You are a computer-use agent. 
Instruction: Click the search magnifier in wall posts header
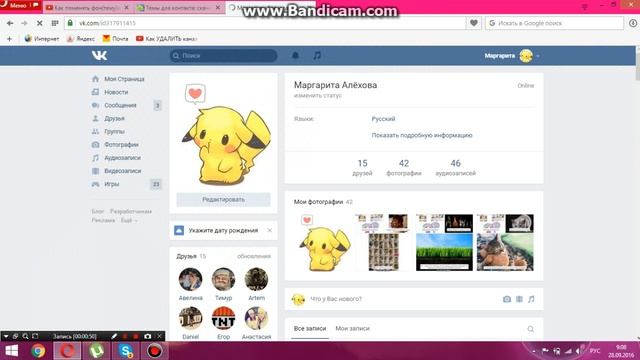pyautogui.click(x=531, y=329)
